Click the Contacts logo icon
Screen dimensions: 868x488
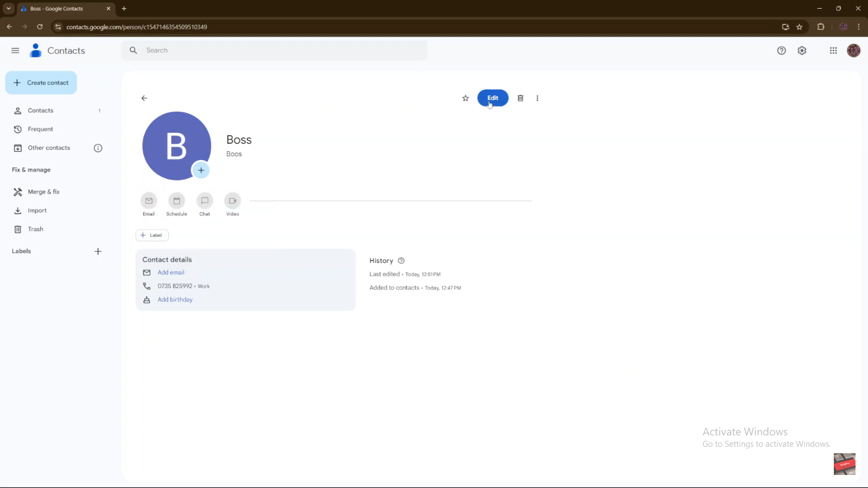36,50
